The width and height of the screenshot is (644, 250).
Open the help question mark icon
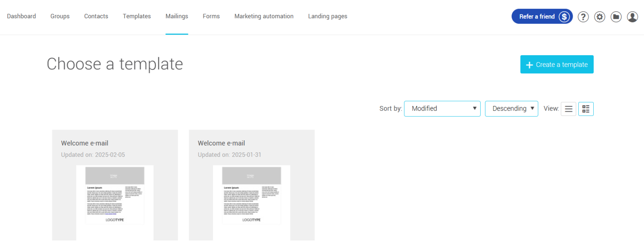583,17
